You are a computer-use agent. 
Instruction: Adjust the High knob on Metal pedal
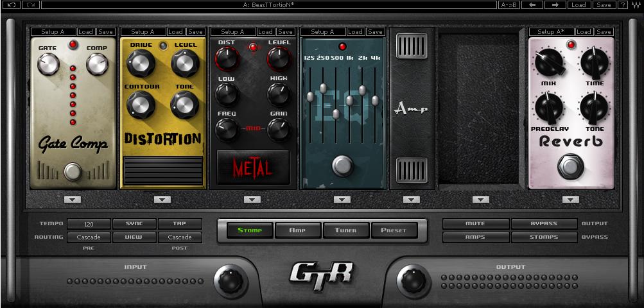(x=279, y=94)
